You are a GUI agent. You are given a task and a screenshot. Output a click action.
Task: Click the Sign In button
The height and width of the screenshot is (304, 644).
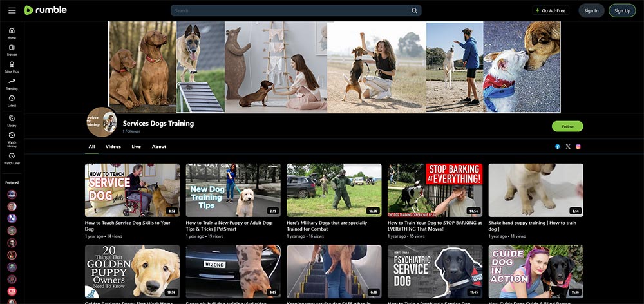tap(591, 11)
